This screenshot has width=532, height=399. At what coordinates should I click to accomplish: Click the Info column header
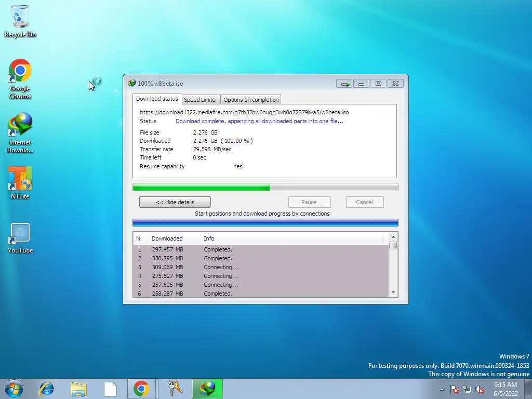coord(292,238)
